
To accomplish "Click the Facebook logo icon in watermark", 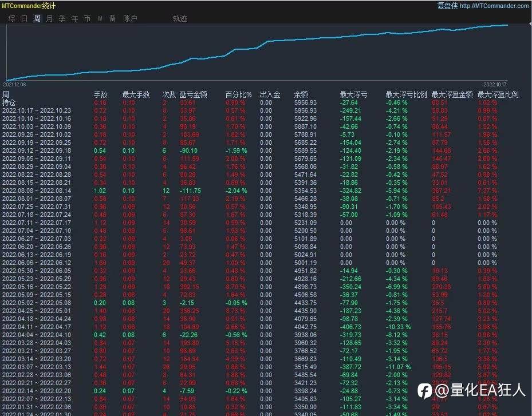I will tap(425, 391).
